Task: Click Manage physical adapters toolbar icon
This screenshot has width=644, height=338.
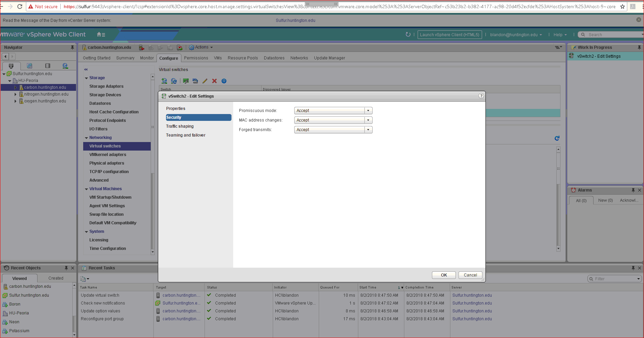Action: tap(186, 81)
